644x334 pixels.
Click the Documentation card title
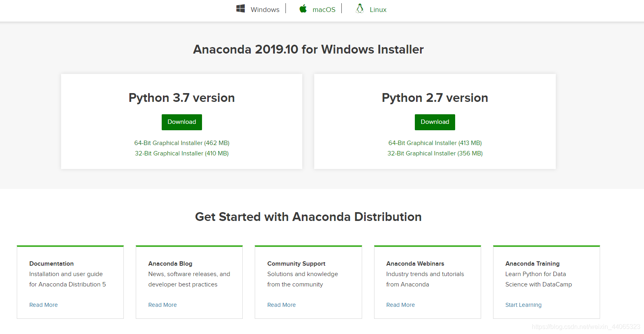tap(52, 264)
